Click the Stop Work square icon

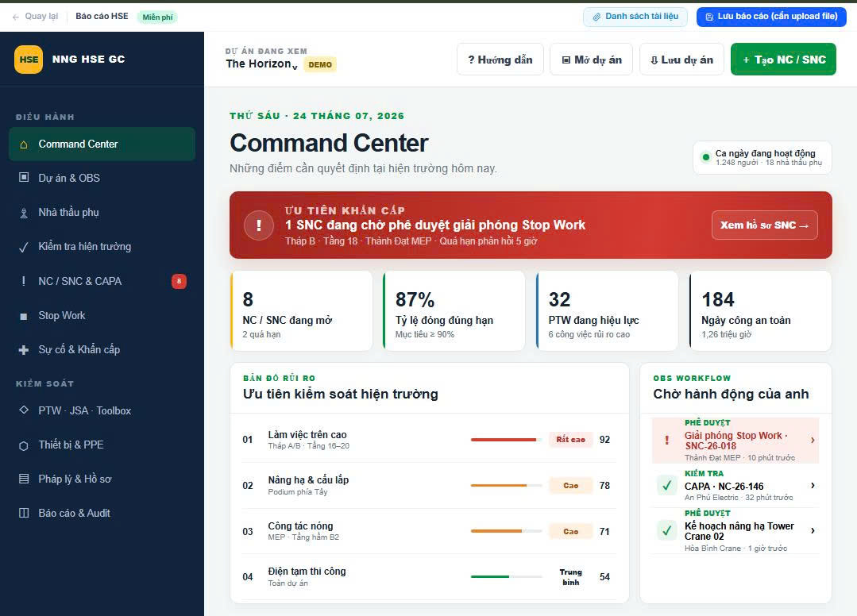coord(24,316)
